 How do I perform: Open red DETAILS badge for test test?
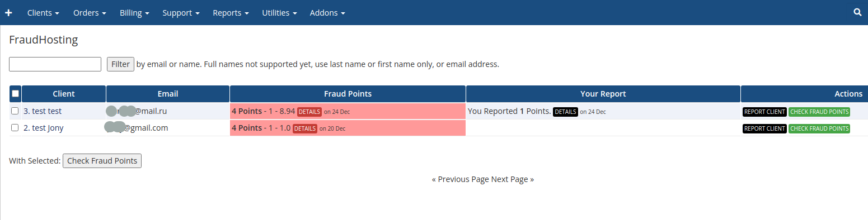309,112
